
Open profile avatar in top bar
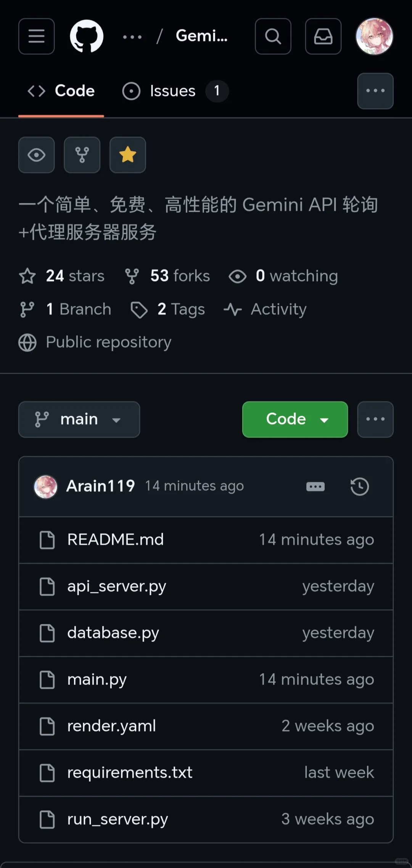click(374, 36)
